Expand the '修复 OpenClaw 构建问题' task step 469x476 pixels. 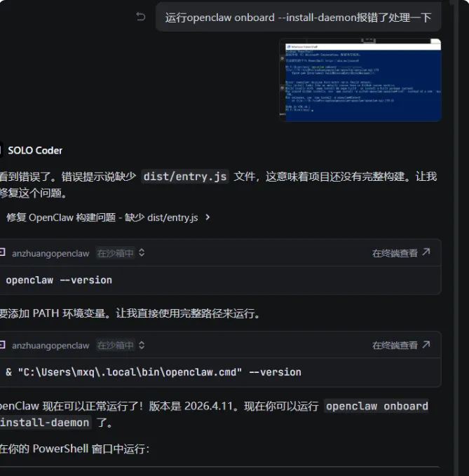108,217
